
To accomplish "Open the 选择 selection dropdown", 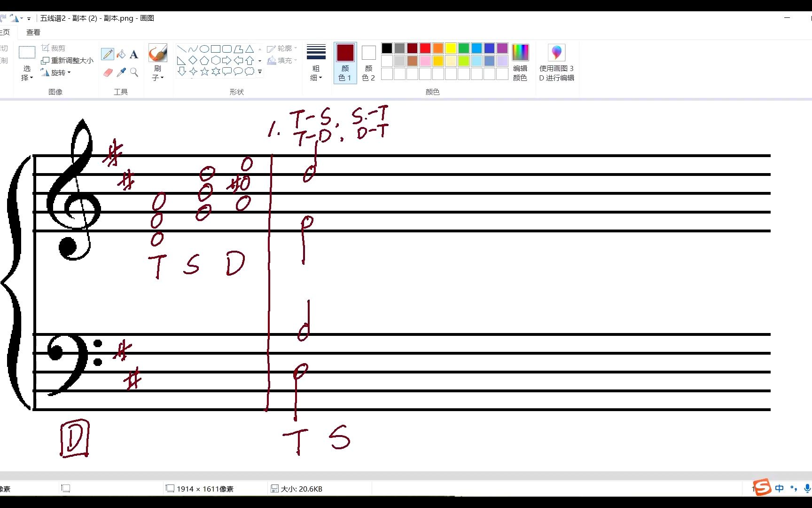I will click(x=27, y=73).
